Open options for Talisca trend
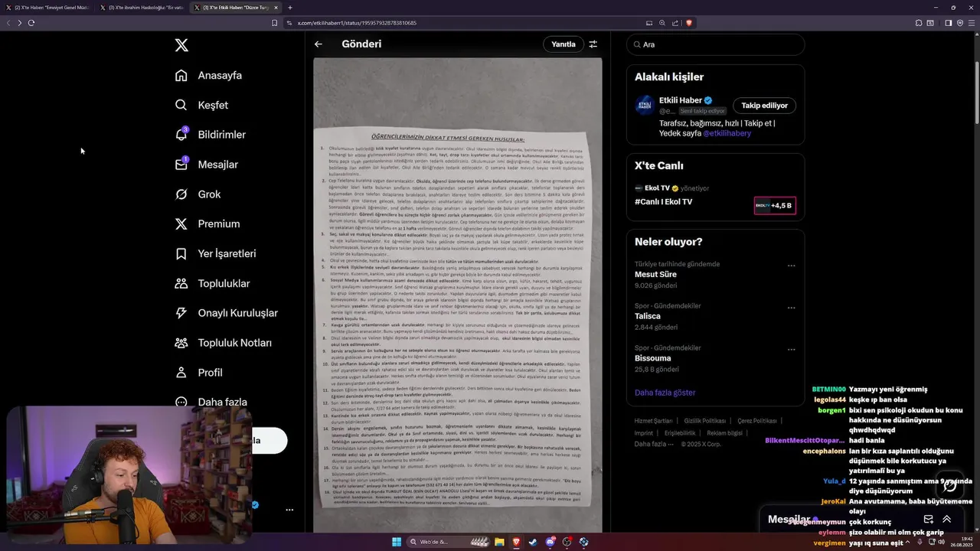This screenshot has width=980, height=551. coord(792,308)
